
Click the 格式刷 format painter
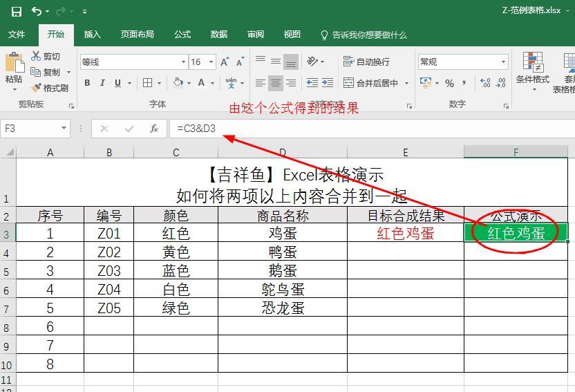[x=50, y=88]
